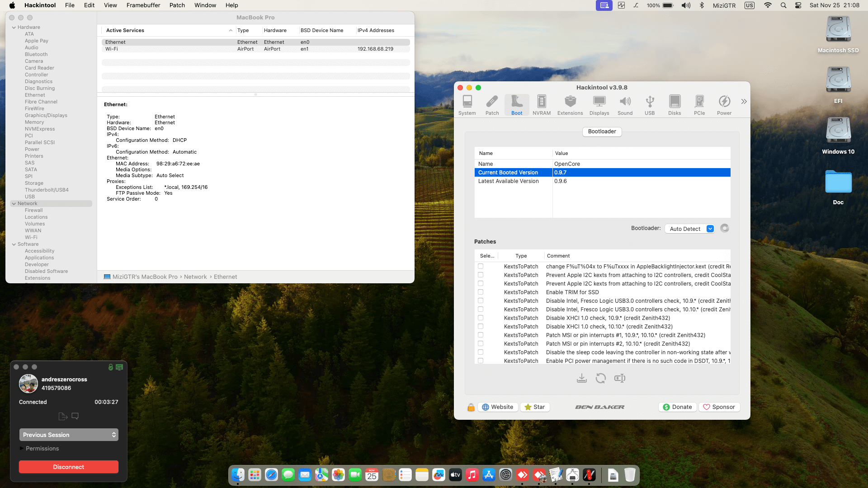
Task: Check Enable PCI power management patch checkbox
Action: 481,361
